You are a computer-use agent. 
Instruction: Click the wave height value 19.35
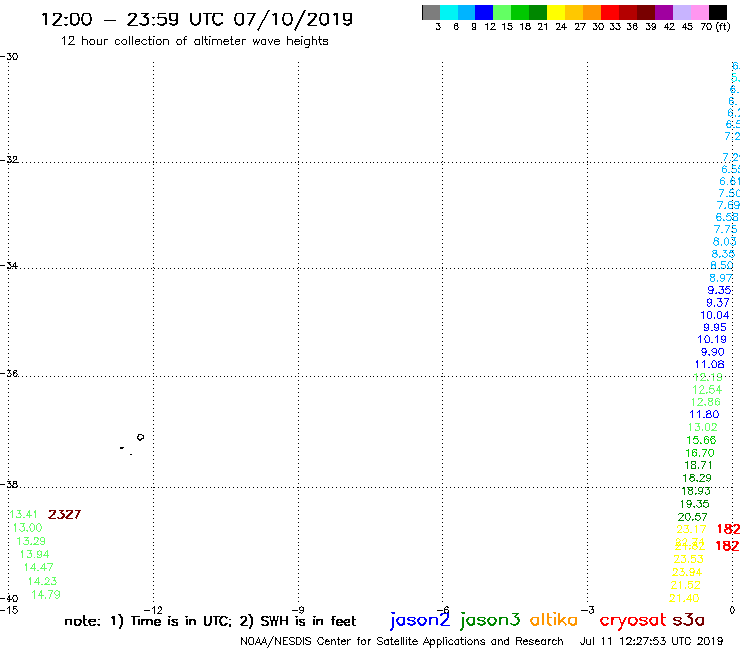click(x=694, y=504)
